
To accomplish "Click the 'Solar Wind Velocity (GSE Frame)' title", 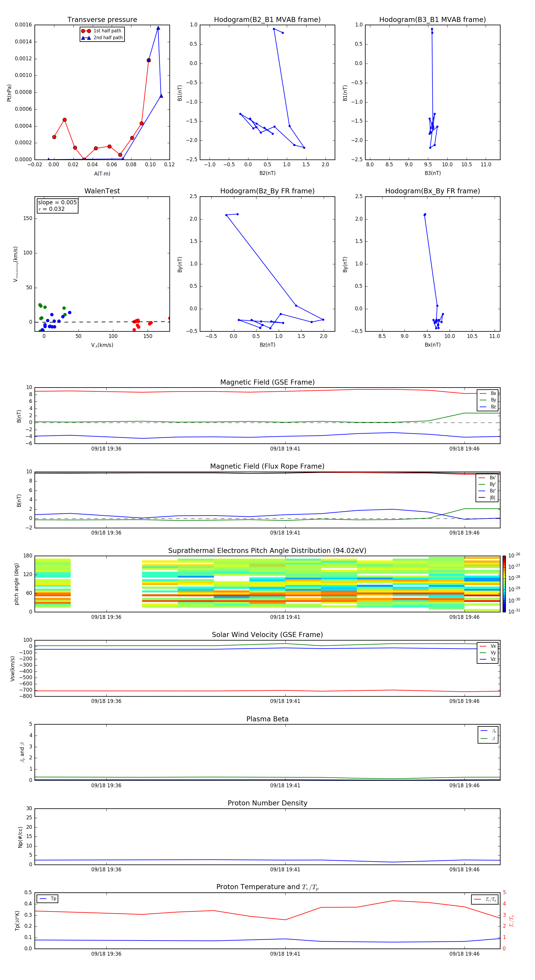I will pyautogui.click(x=267, y=635).
